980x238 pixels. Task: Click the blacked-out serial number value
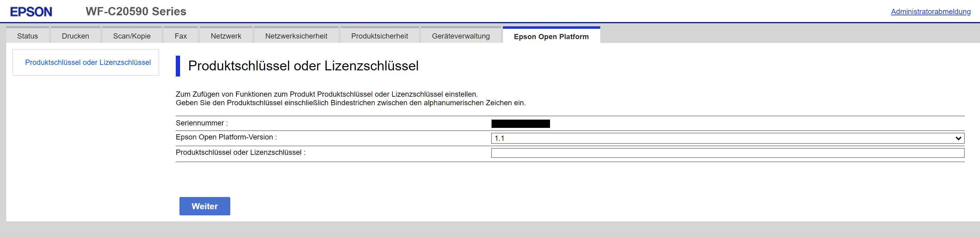(x=520, y=124)
